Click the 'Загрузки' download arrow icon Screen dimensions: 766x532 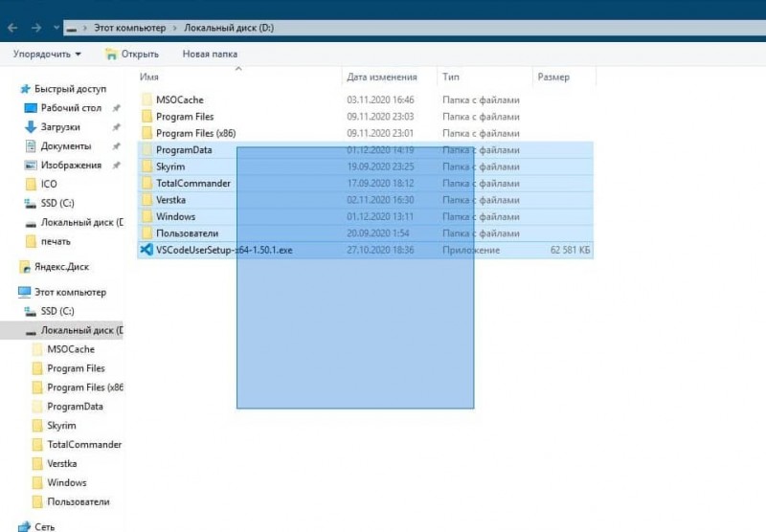(x=31, y=127)
